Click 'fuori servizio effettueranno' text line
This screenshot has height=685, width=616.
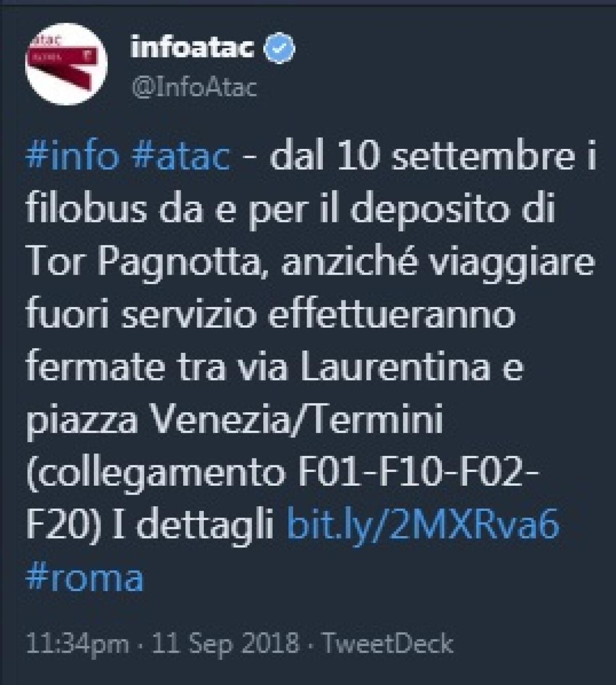point(270,314)
